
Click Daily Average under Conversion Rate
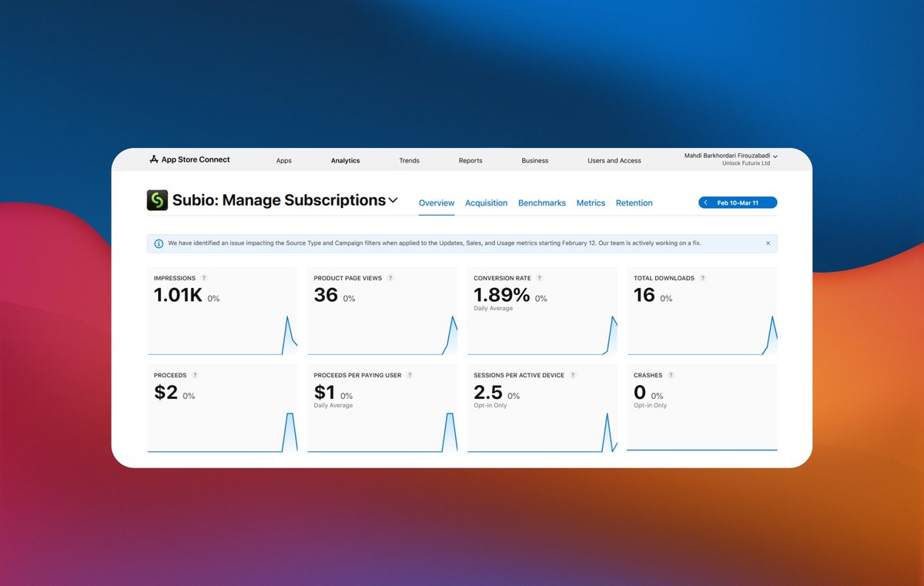click(493, 308)
